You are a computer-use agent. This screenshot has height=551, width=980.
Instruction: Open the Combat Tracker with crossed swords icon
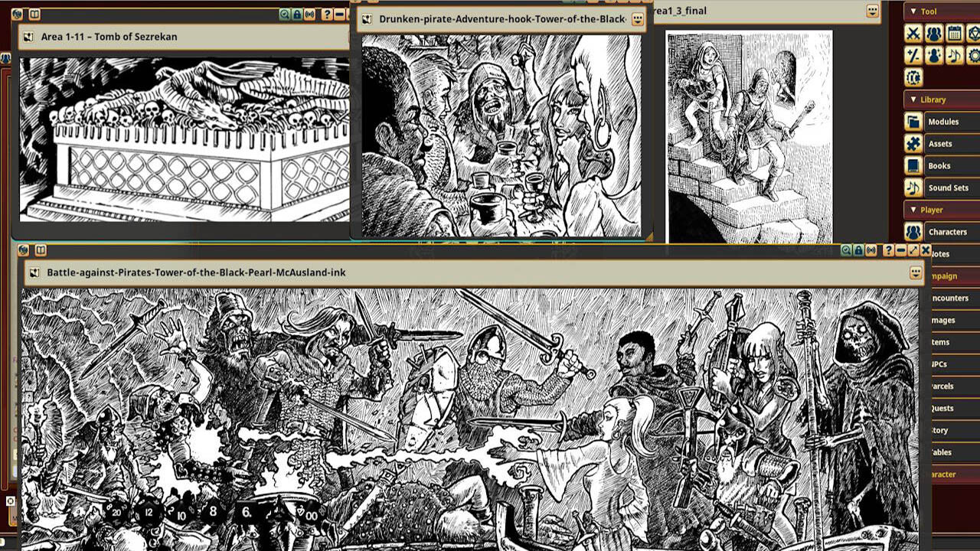913,33
